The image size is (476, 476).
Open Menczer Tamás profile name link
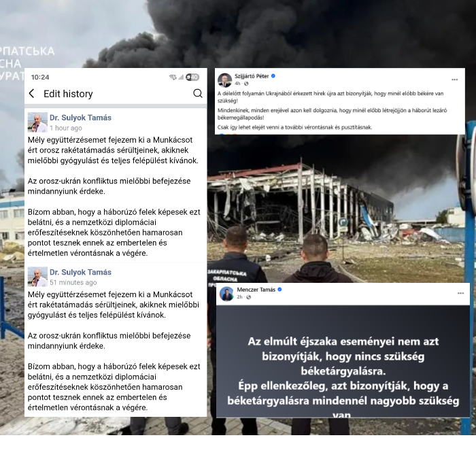point(256,290)
